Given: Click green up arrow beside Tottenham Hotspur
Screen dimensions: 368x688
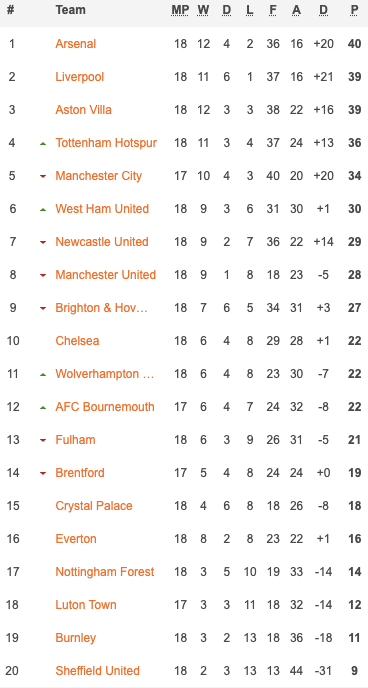Looking at the screenshot, I should pos(43,143).
